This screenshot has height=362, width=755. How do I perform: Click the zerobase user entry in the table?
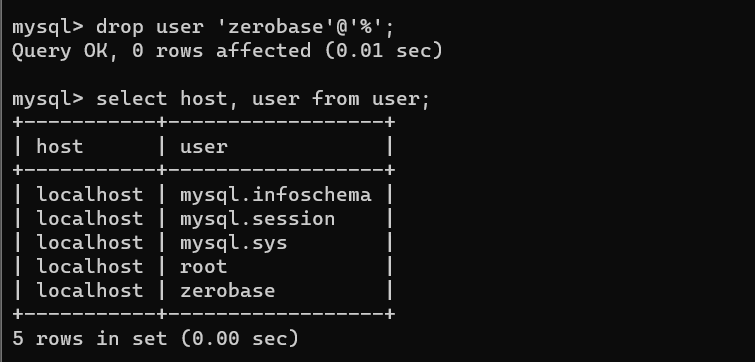(228, 291)
